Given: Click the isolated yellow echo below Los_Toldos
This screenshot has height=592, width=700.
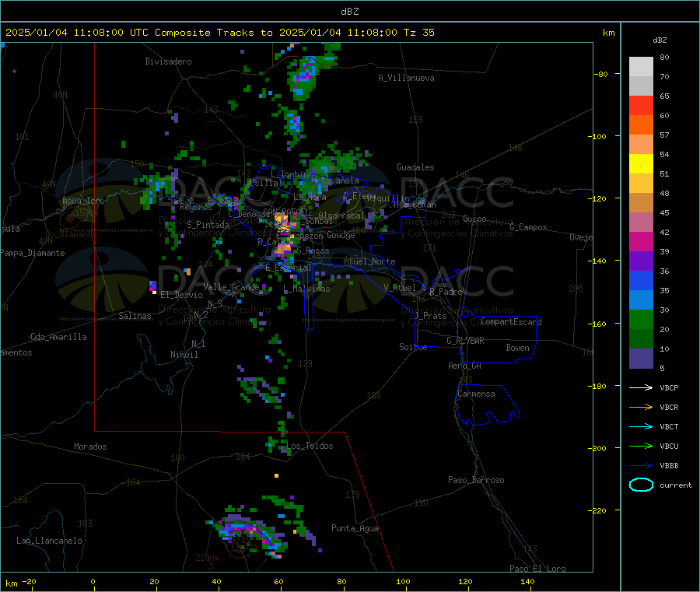Looking at the screenshot, I should (x=276, y=476).
